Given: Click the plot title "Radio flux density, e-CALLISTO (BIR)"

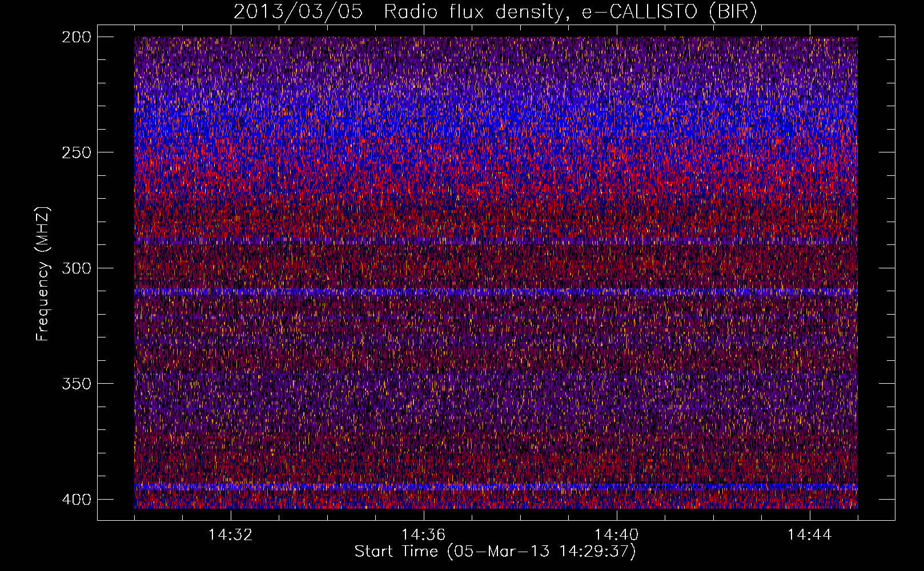Looking at the screenshot, I should tap(571, 12).
